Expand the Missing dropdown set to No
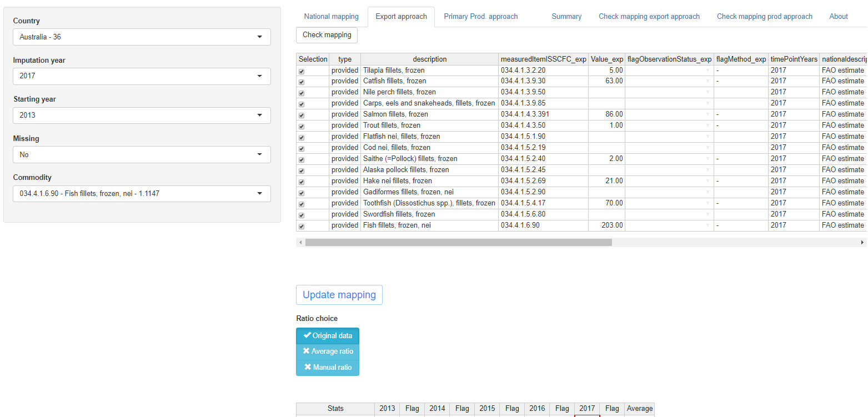This screenshot has width=868, height=417. coord(142,154)
